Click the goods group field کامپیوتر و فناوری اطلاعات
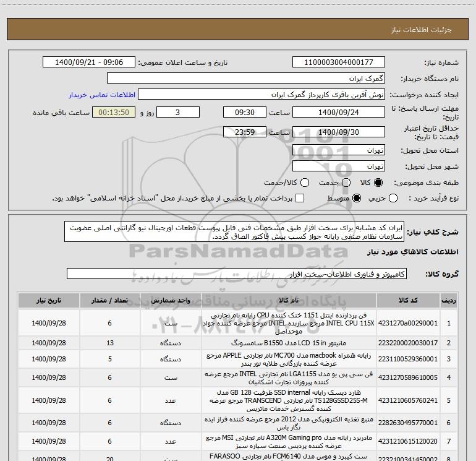 click(x=237, y=274)
